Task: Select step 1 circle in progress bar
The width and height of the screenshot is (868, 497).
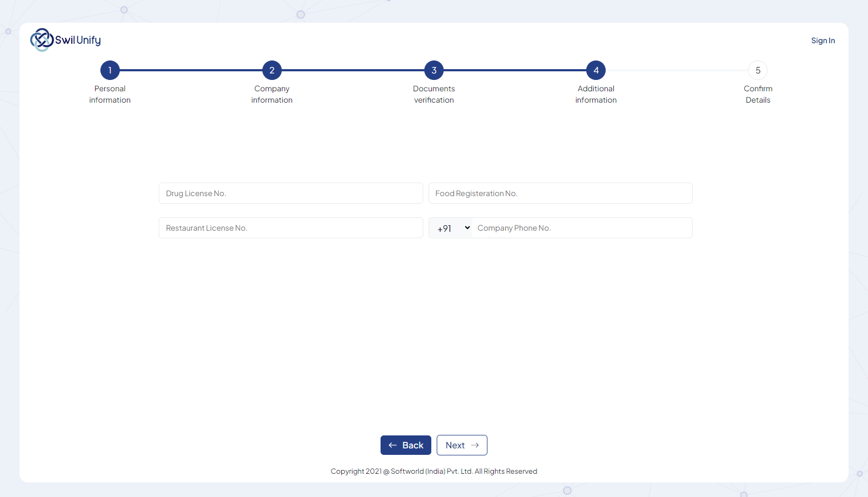Action: tap(110, 70)
